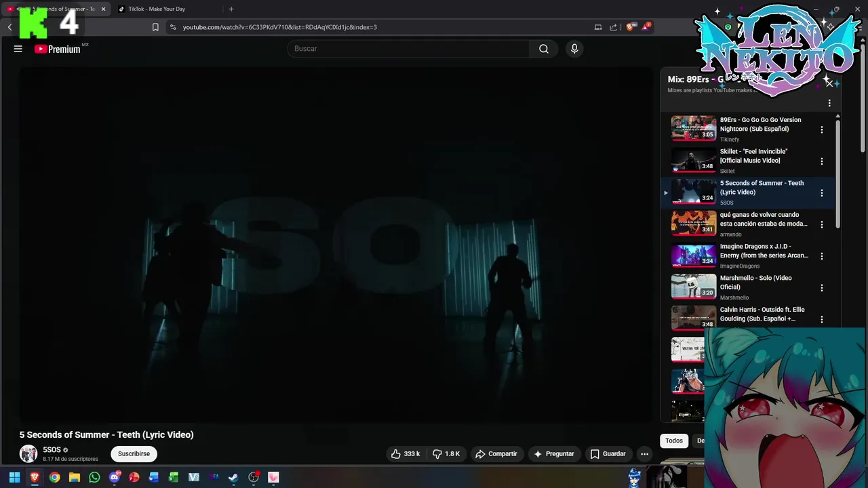Open options for Skillet Feel Invincible item
The image size is (868, 488).
tap(822, 161)
